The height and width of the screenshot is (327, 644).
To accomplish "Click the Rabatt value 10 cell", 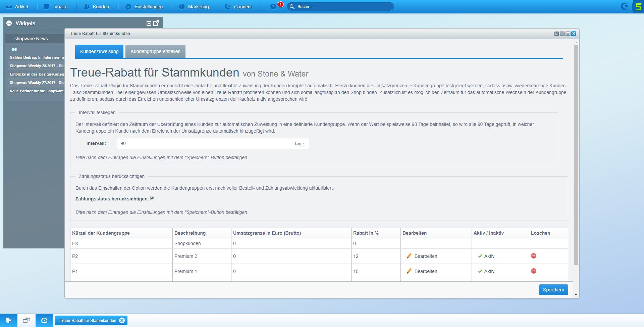I will tap(376, 271).
